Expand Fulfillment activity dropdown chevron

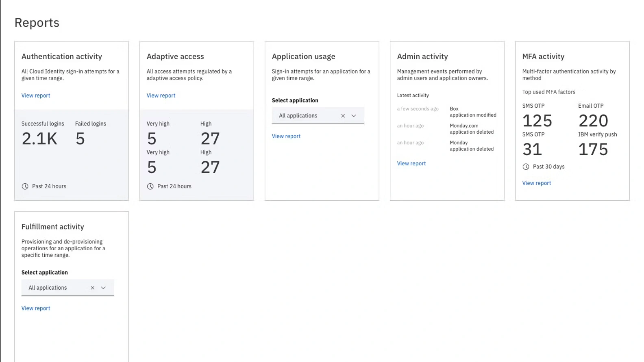click(x=103, y=288)
